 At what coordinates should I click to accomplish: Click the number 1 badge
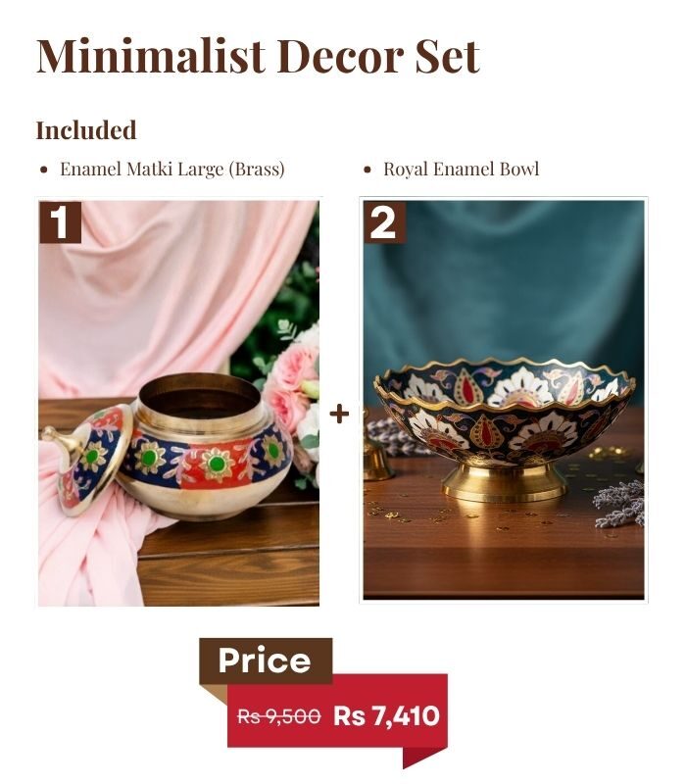(61, 222)
